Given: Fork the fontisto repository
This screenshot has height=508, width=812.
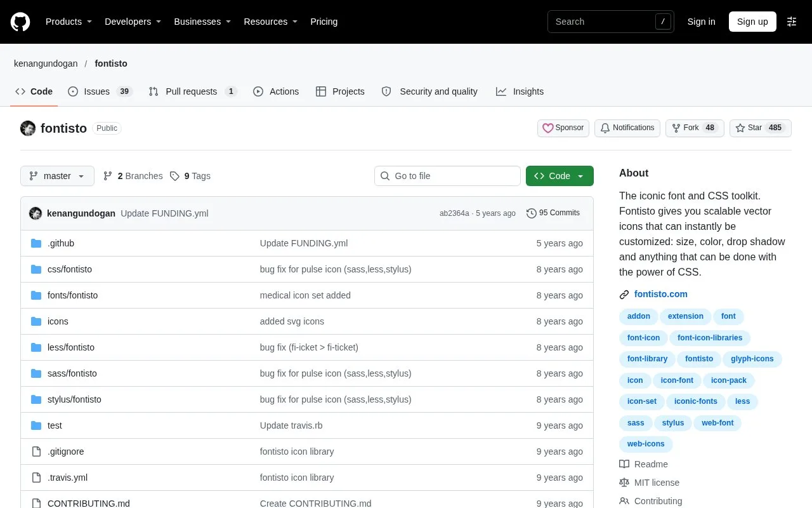Looking at the screenshot, I should 695,128.
